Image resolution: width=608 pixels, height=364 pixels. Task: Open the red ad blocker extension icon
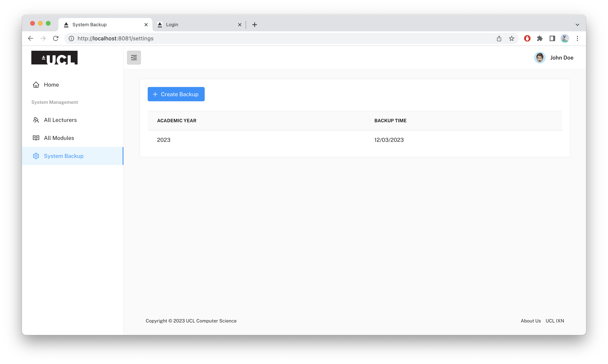point(527,39)
